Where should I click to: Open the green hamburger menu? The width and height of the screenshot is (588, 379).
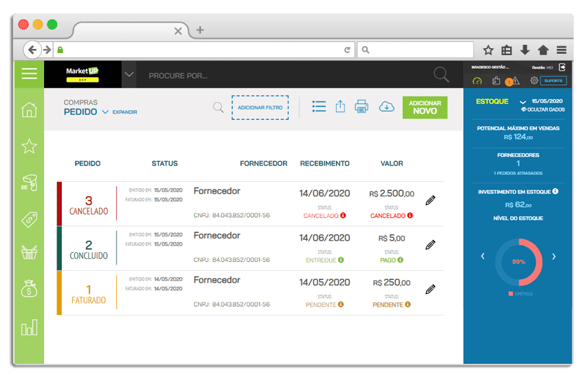coord(29,74)
